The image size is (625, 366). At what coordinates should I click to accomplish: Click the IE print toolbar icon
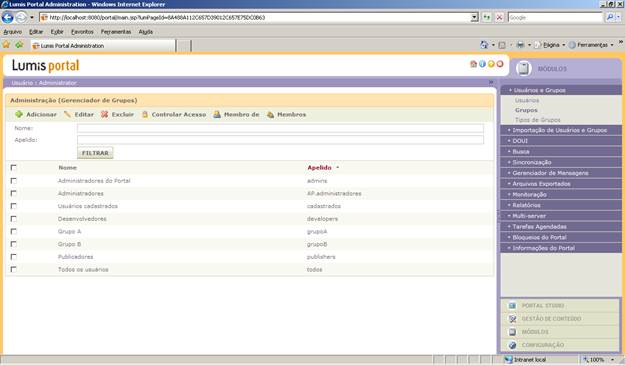pyautogui.click(x=521, y=45)
